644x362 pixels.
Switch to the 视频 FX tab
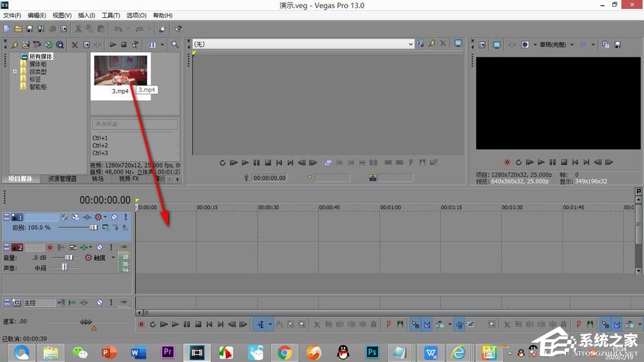(129, 178)
